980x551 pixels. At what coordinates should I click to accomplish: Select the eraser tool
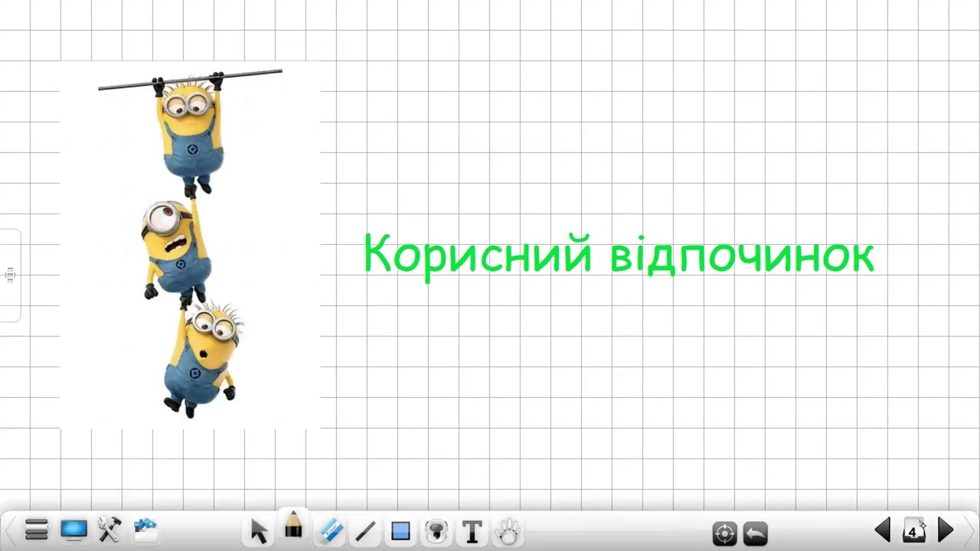pyautogui.click(x=330, y=530)
